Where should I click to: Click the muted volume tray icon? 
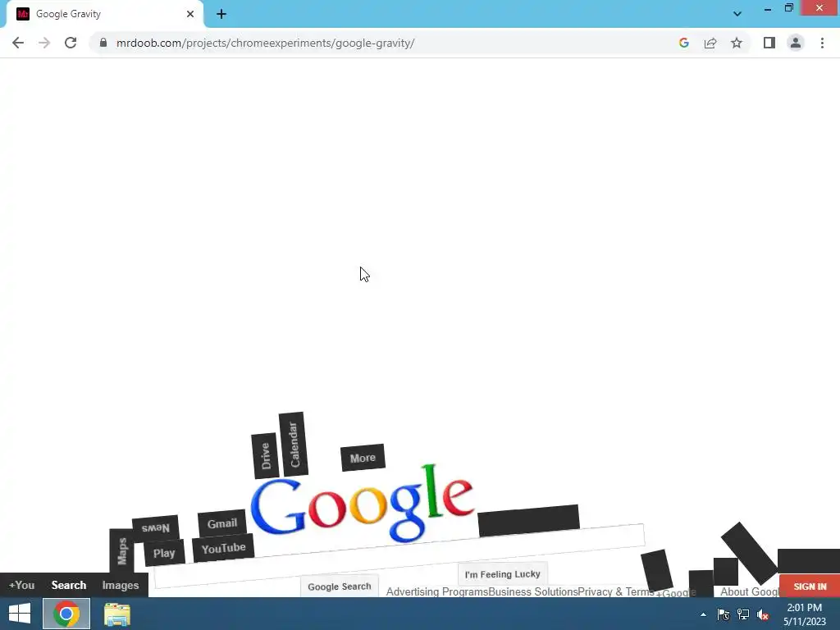[x=763, y=614]
